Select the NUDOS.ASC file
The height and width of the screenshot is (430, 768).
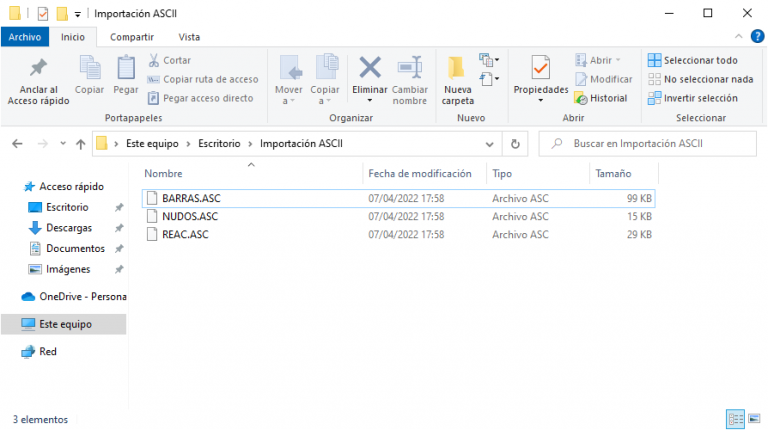(398, 216)
